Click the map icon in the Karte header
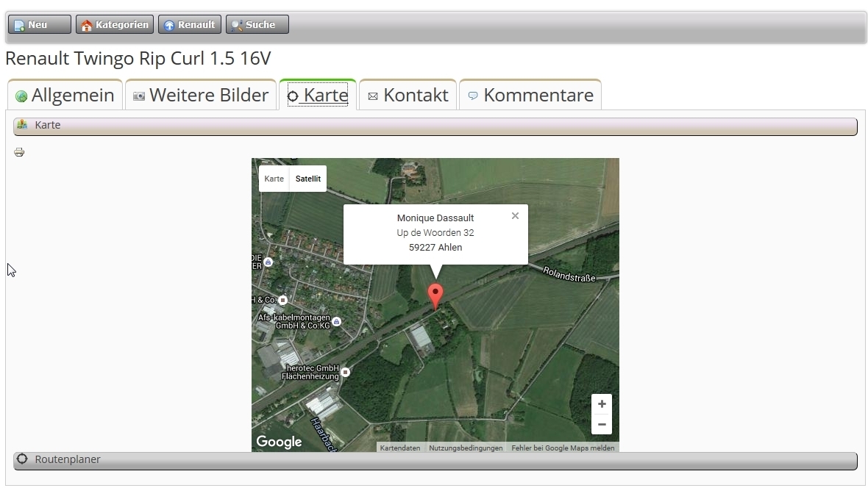Image resolution: width=868 pixels, height=488 pixels. coord(22,124)
